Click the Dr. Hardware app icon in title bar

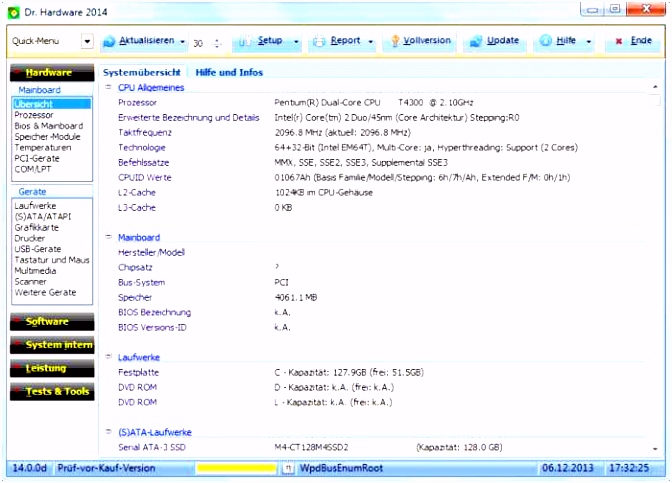14,13
